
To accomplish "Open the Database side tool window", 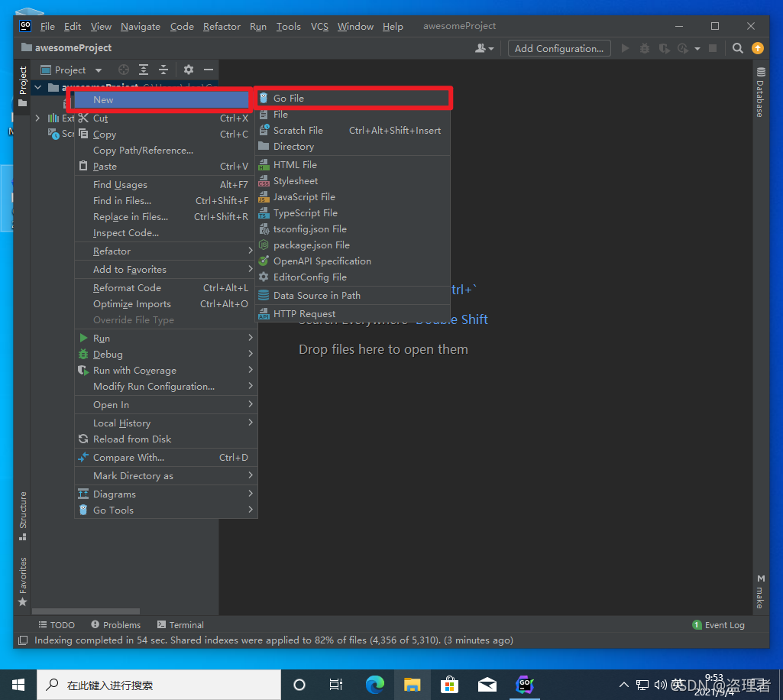I will pos(760,92).
